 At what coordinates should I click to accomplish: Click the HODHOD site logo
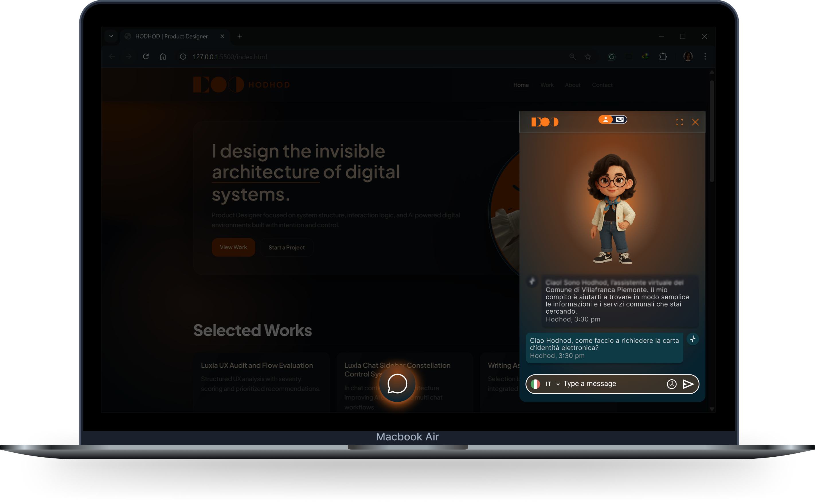(242, 85)
